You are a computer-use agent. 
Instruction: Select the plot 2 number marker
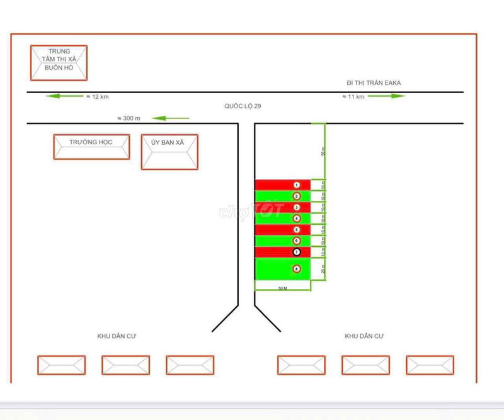point(297,196)
